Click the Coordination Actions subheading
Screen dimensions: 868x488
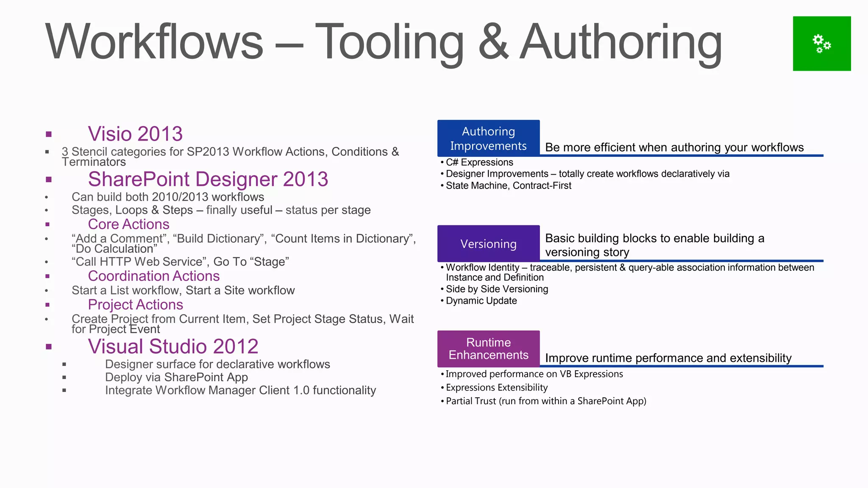[153, 276]
